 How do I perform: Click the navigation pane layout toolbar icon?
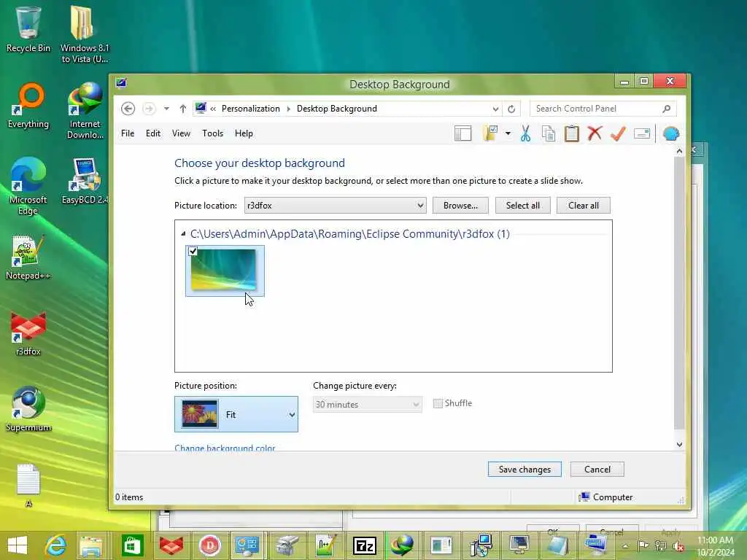(462, 134)
